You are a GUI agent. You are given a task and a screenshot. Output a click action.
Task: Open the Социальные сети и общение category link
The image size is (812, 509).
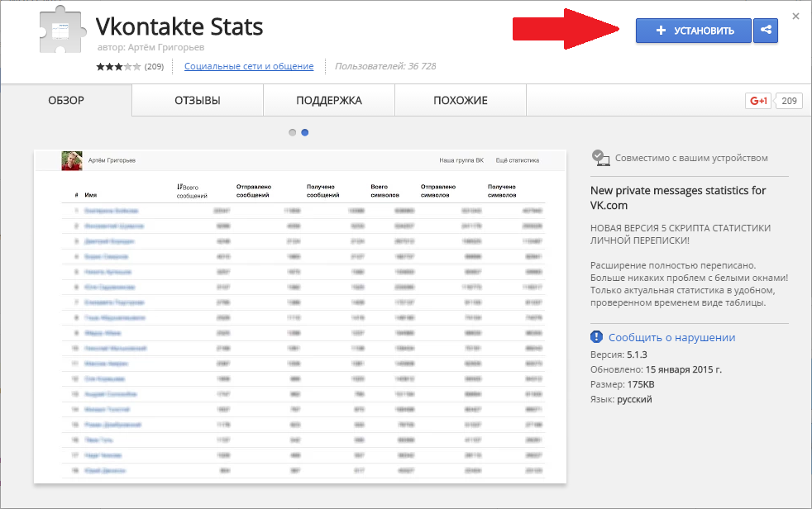[x=249, y=66]
